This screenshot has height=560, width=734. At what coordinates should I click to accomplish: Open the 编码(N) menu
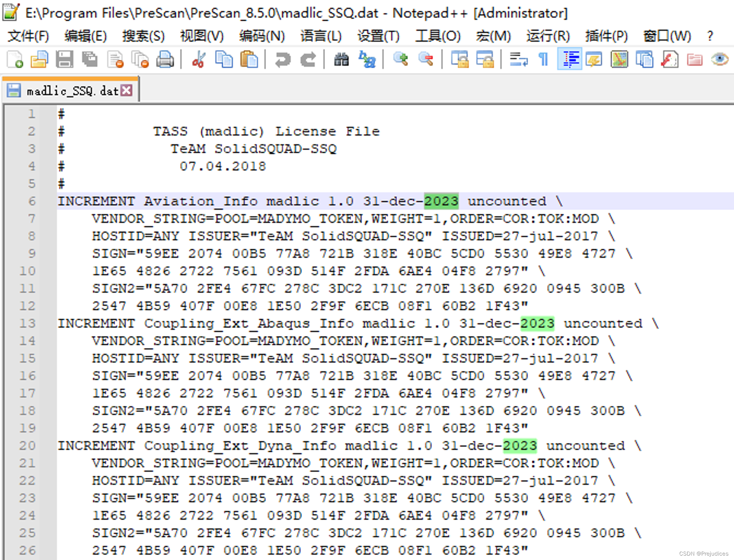[x=262, y=36]
